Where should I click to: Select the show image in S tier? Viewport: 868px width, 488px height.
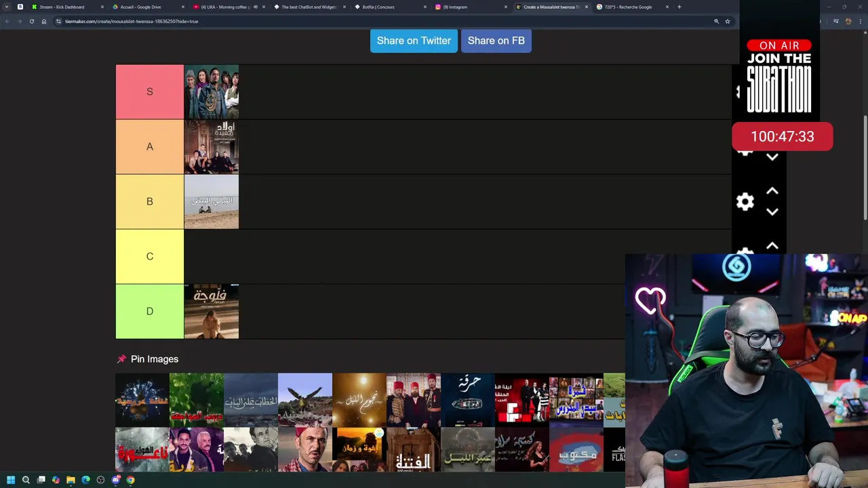click(x=212, y=92)
